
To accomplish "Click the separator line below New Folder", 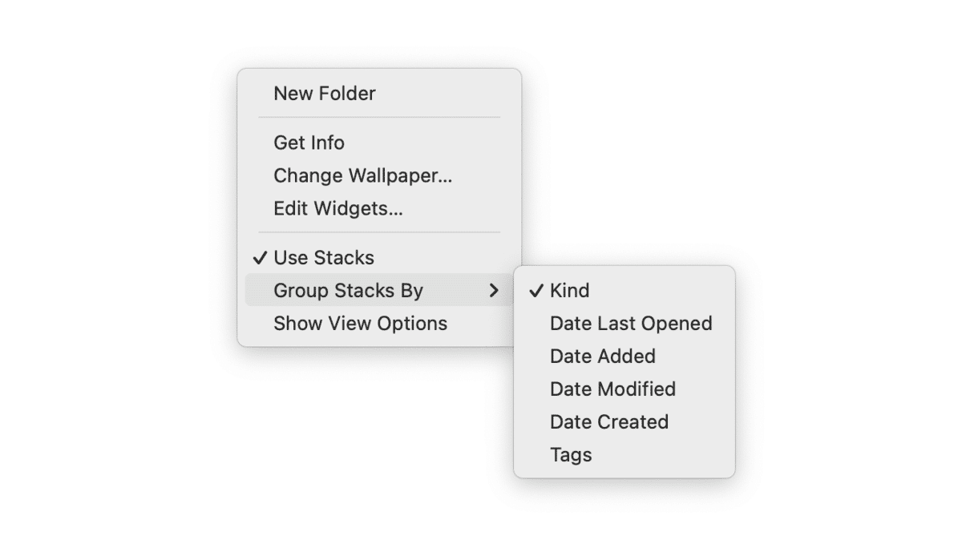I will 379,118.
